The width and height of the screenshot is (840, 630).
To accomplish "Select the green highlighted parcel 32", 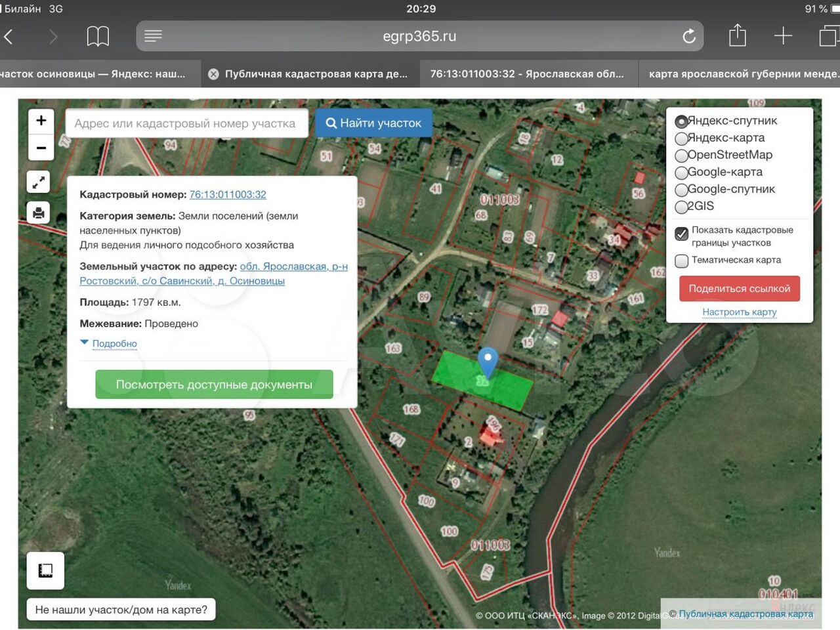I will [x=482, y=381].
